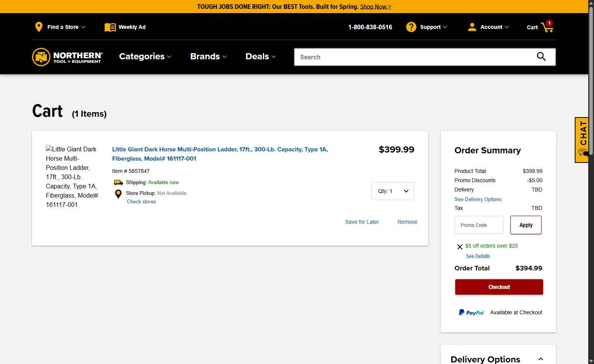Remove the ladder from cart
This screenshot has height=364, width=594.
(x=407, y=222)
